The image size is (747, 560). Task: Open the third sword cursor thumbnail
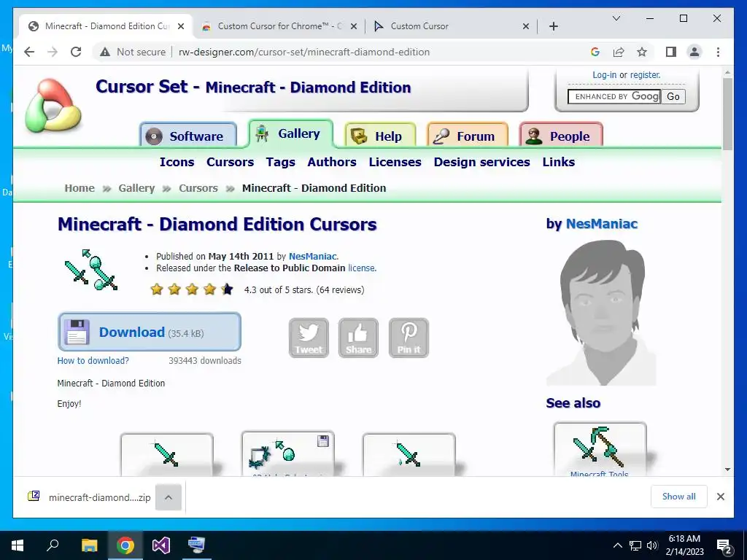(x=409, y=454)
